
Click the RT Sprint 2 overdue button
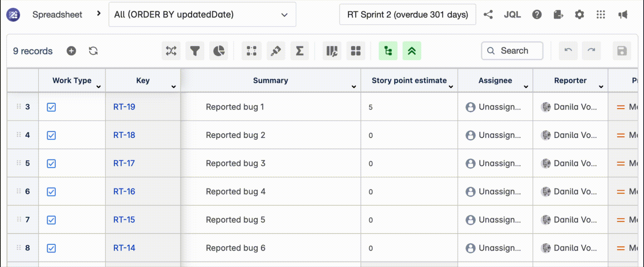[408, 14]
